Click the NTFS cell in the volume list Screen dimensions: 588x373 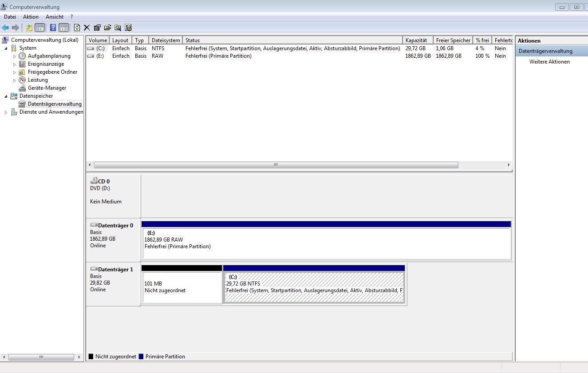click(x=158, y=48)
